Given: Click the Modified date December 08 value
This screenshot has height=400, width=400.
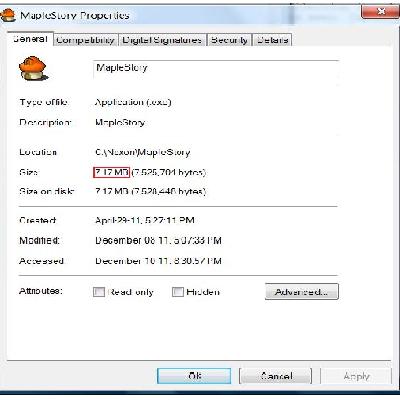Looking at the screenshot, I should coord(158,241).
